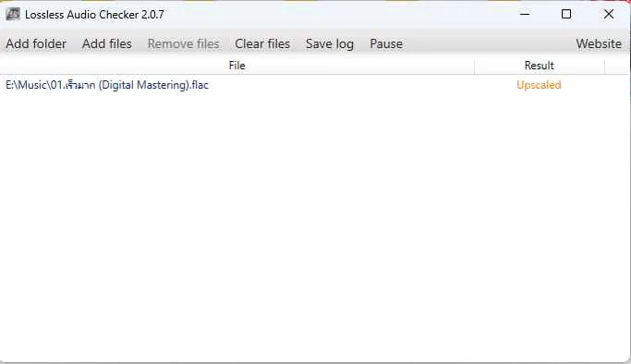Select the 01 Digital Mastering flac file row
The image size is (631, 364).
point(314,85)
